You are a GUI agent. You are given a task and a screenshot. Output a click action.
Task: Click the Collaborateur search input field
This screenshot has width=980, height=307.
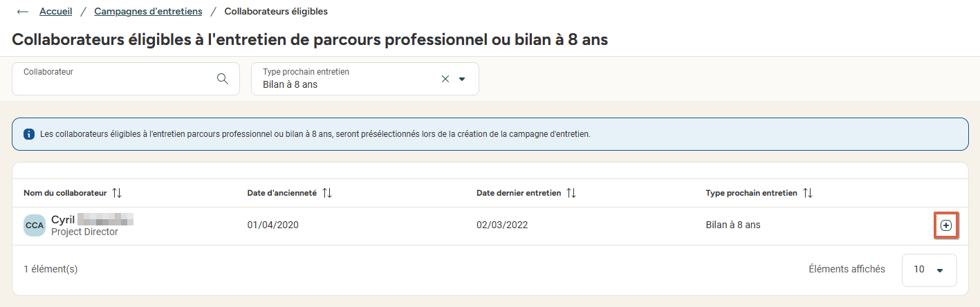(x=126, y=79)
